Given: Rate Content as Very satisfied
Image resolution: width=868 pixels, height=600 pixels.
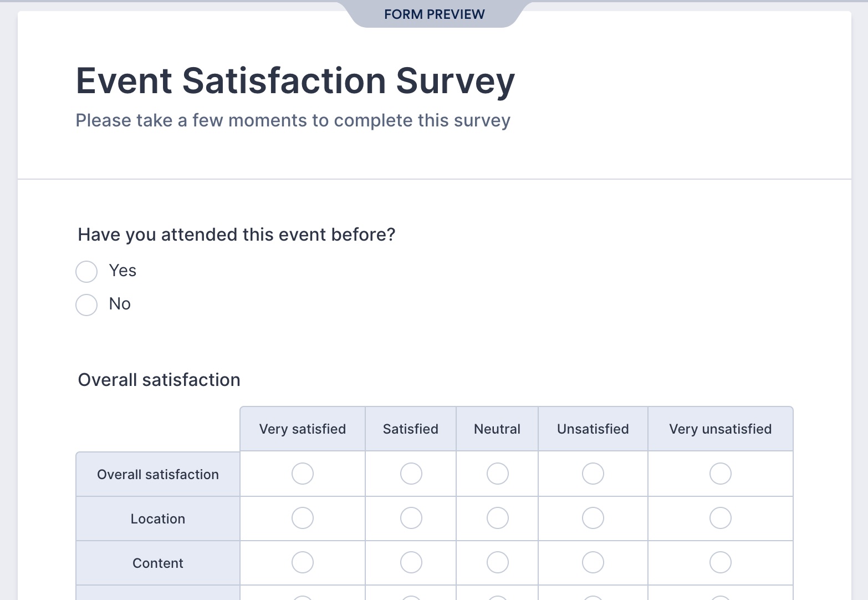Looking at the screenshot, I should click(303, 562).
